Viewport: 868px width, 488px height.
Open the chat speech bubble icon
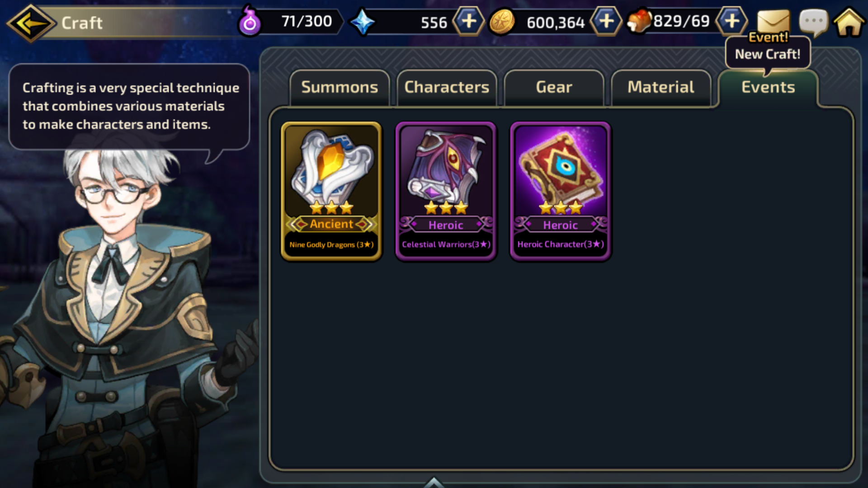click(x=814, y=22)
